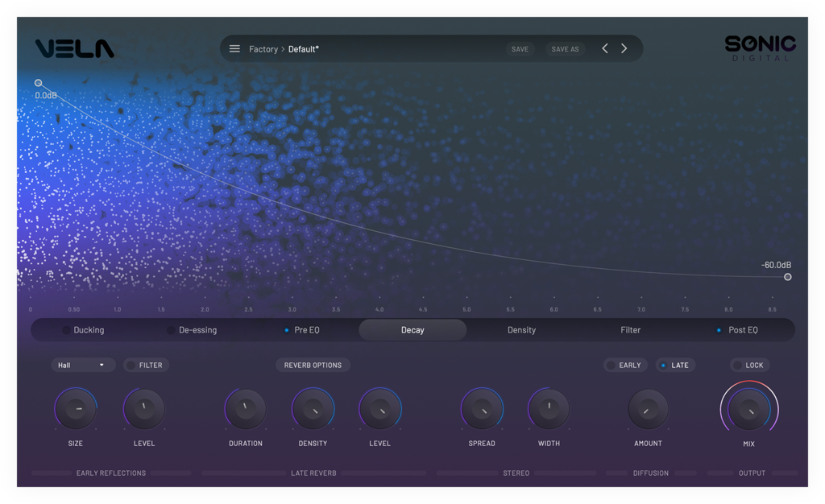Go to the next preset arrow
The height and width of the screenshot is (504, 825).
tap(624, 49)
